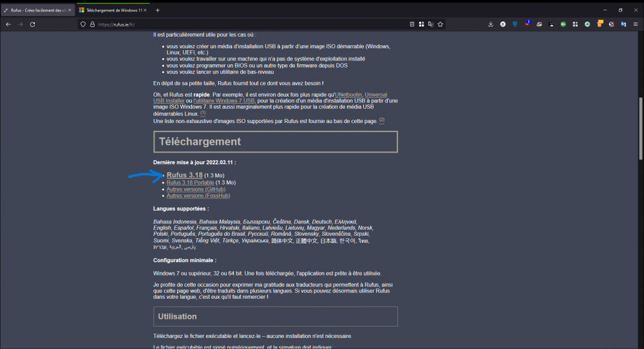This screenshot has height=349, width=644.
Task: Switch to the Rufus tab
Action: coord(38,10)
